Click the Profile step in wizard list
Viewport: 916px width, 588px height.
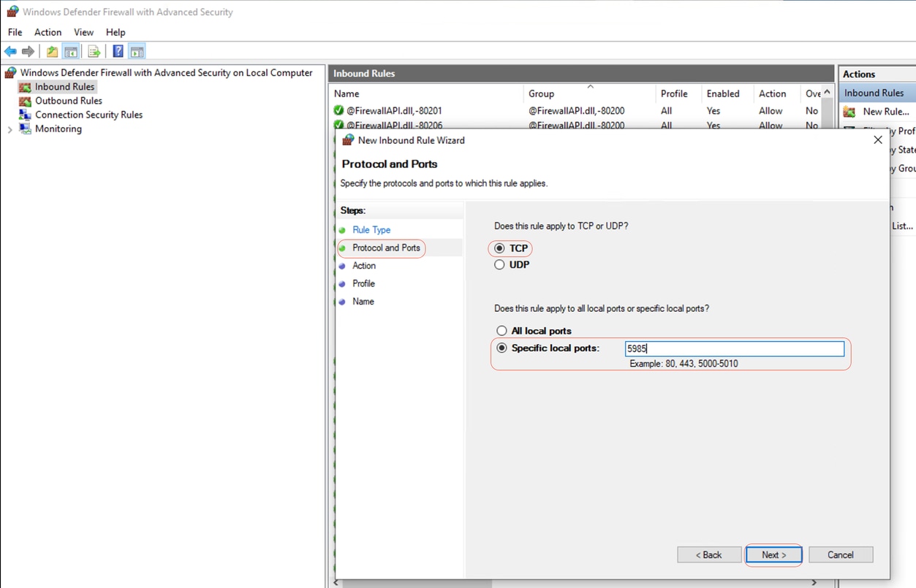363,283
